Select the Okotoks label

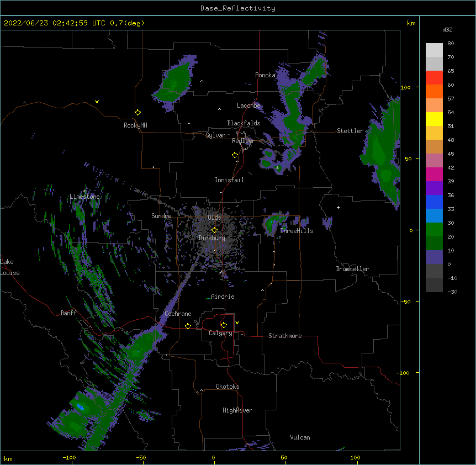tap(228, 387)
